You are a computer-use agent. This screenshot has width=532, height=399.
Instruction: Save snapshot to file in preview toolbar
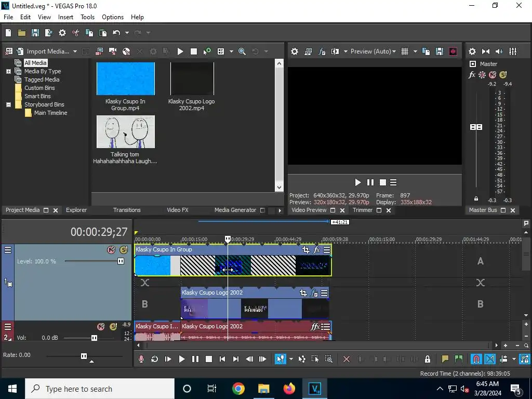pyautogui.click(x=440, y=51)
